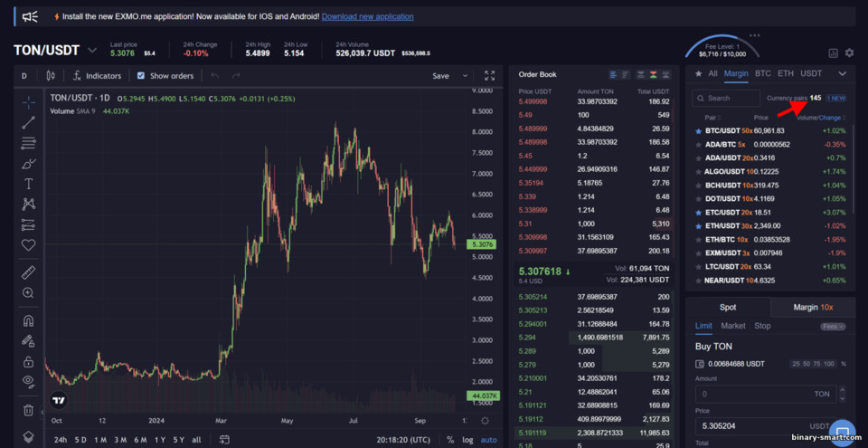Viewport: 868px width, 448px height.
Task: Sort pairs list by Pair column
Action: click(712, 118)
